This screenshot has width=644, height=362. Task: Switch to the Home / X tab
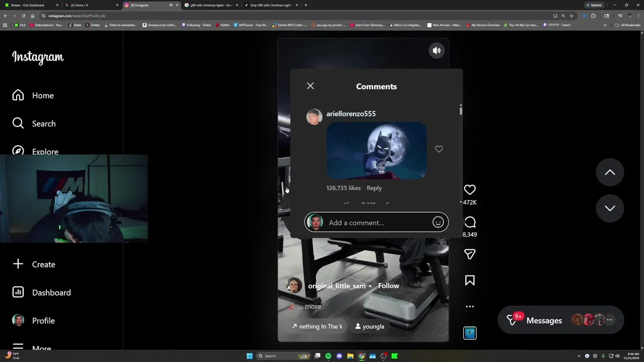tap(91, 5)
